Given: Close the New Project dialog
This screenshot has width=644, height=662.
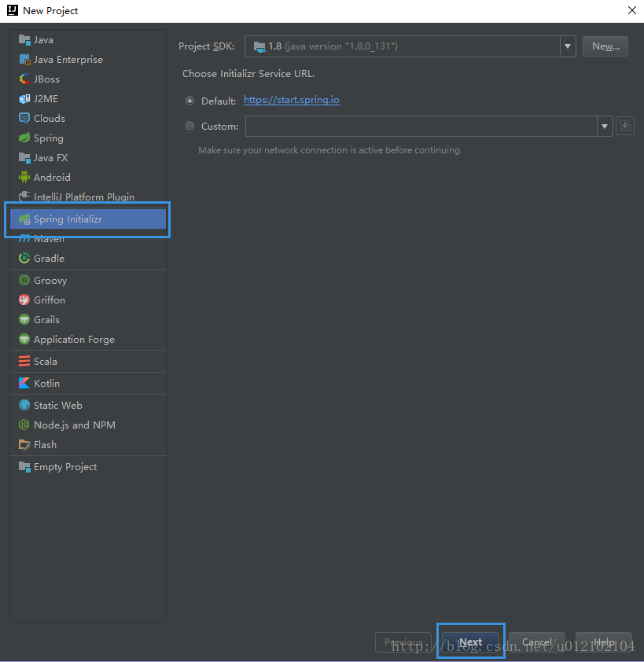Looking at the screenshot, I should point(631,10).
